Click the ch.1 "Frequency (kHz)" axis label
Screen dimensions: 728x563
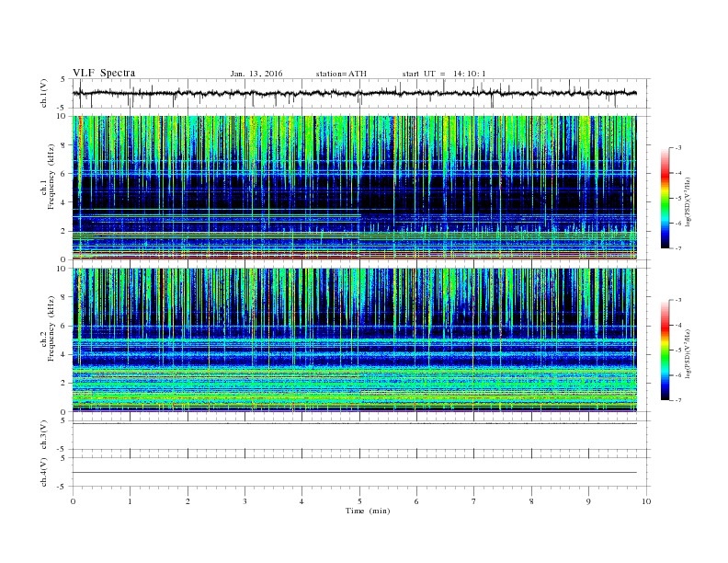coord(51,177)
